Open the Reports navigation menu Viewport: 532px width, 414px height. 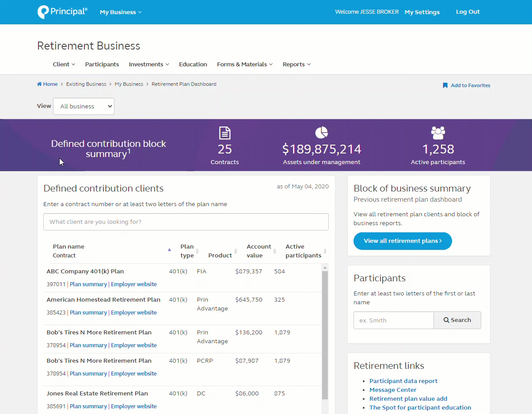pyautogui.click(x=296, y=65)
